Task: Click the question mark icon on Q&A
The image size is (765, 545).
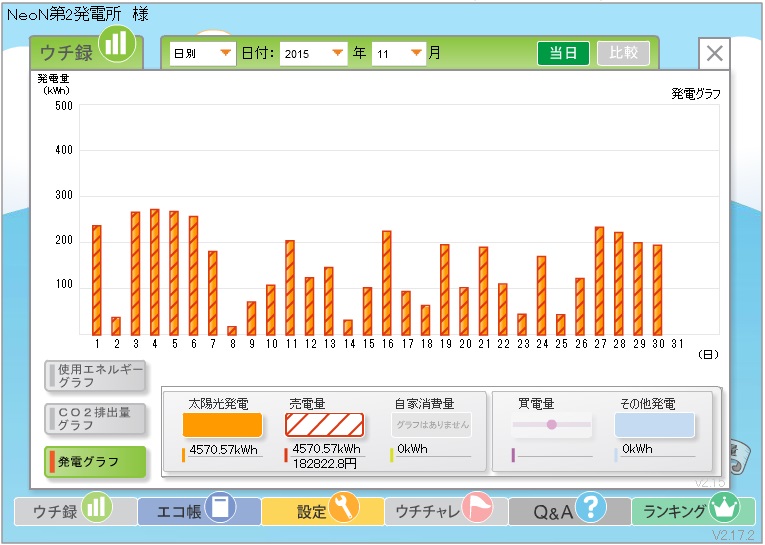Action: [x=591, y=507]
